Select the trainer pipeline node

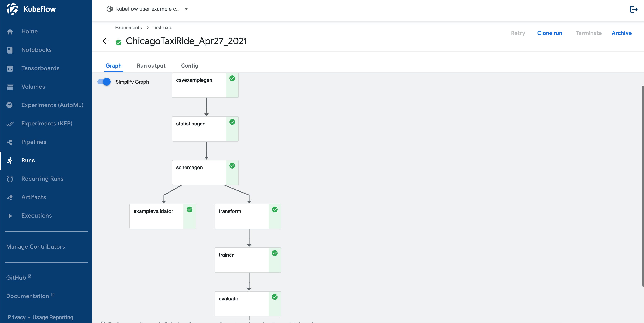click(248, 260)
